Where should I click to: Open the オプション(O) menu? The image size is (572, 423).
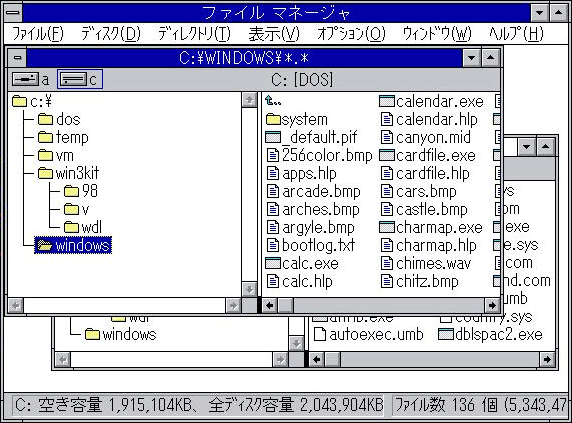tap(351, 34)
